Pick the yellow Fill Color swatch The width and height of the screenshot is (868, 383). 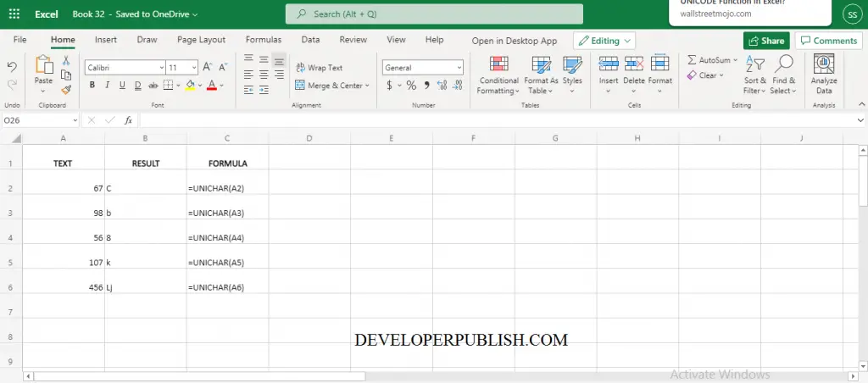click(x=190, y=86)
